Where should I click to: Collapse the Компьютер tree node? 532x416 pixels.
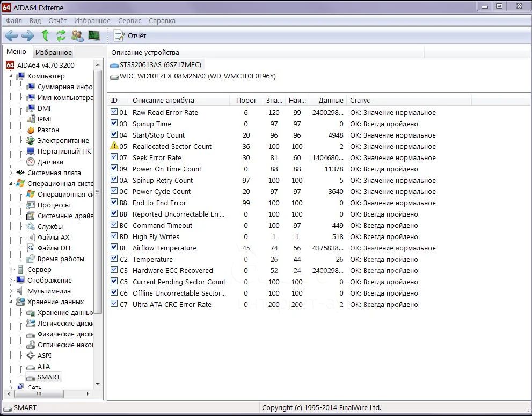coord(11,76)
